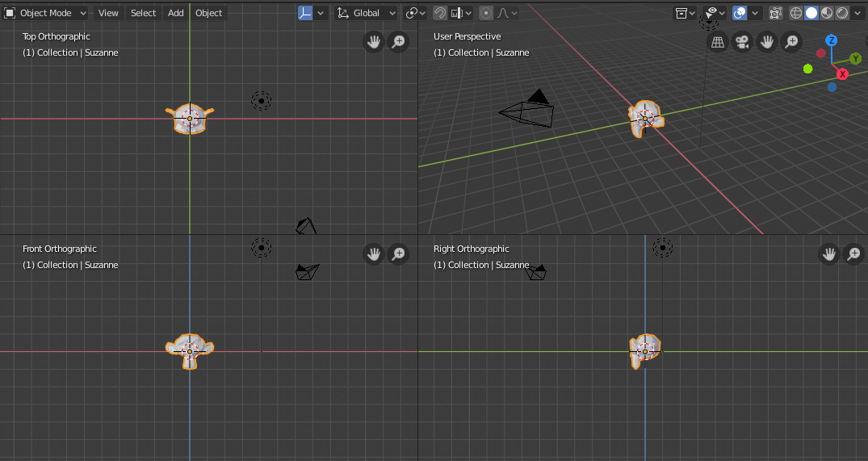868x461 pixels.
Task: Toggle snapping magnet on
Action: pyautogui.click(x=440, y=13)
